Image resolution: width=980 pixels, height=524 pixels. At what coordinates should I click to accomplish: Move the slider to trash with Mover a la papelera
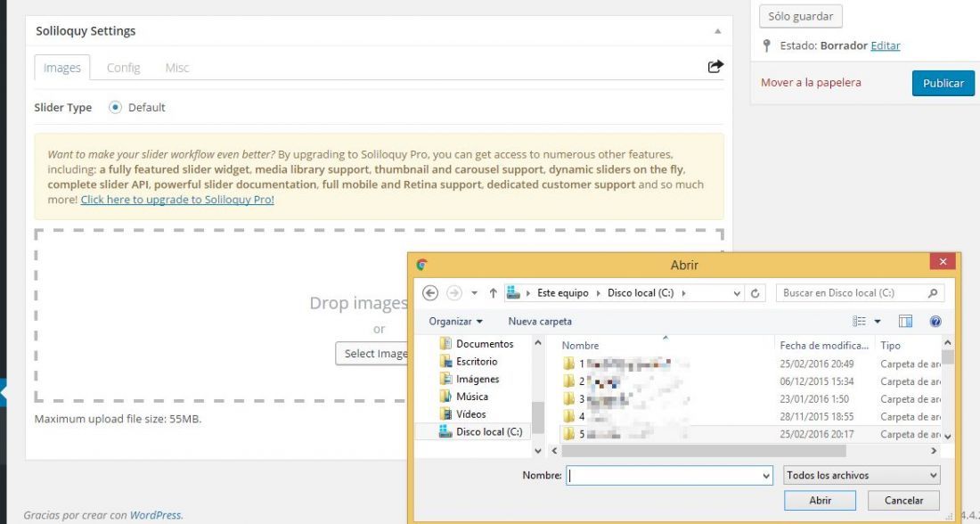pyautogui.click(x=811, y=83)
